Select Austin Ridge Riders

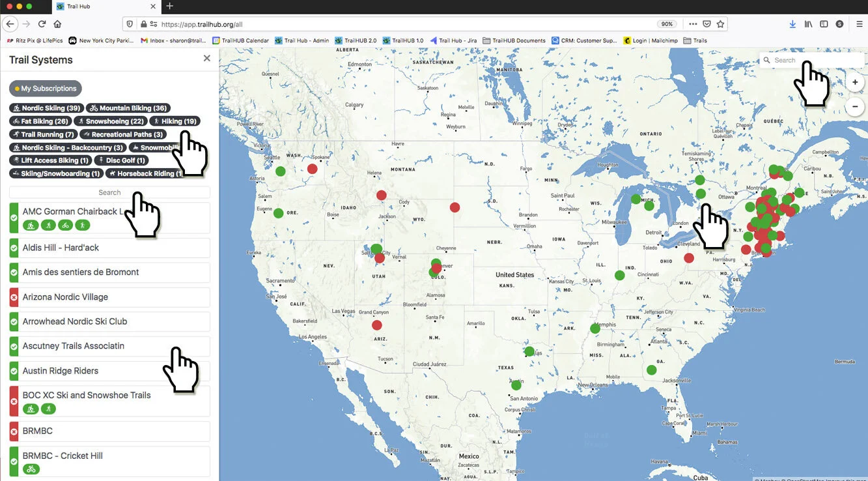109,371
